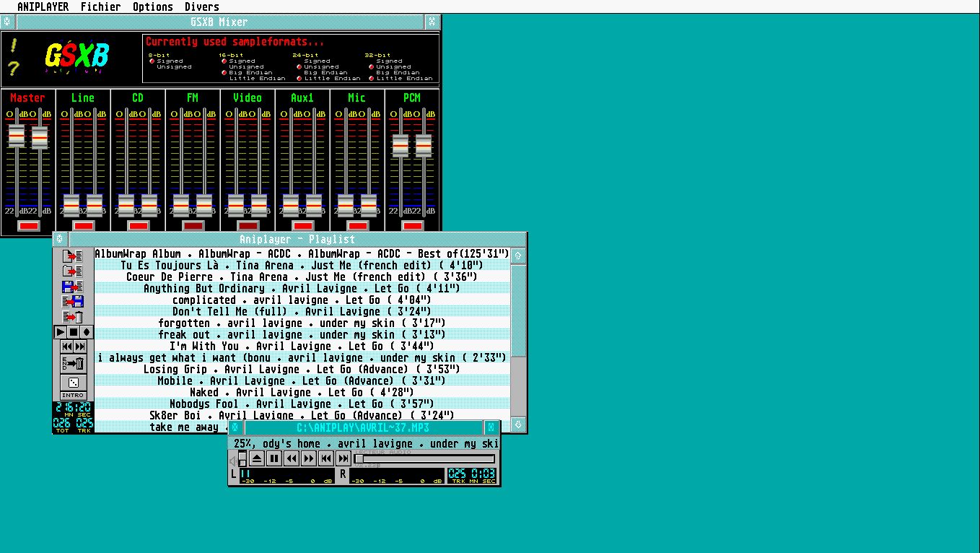The image size is (980, 553).
Task: Click the rewind button in the audio player
Action: click(292, 458)
